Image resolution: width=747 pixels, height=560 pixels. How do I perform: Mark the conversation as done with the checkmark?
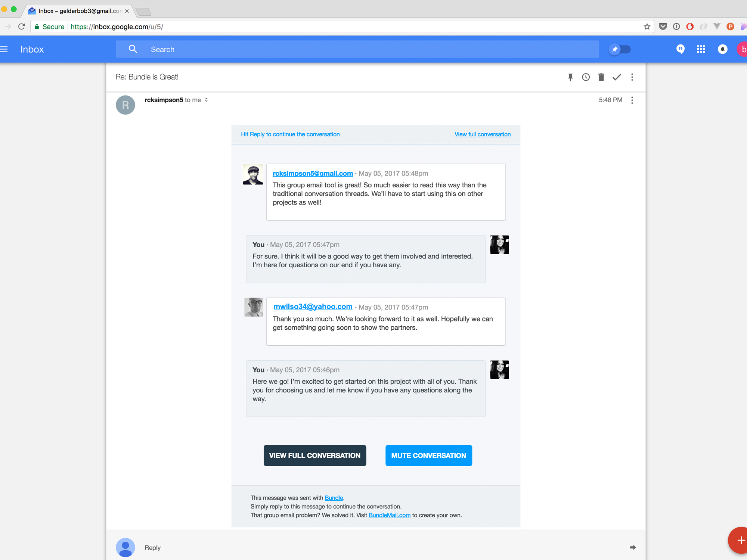(x=617, y=77)
